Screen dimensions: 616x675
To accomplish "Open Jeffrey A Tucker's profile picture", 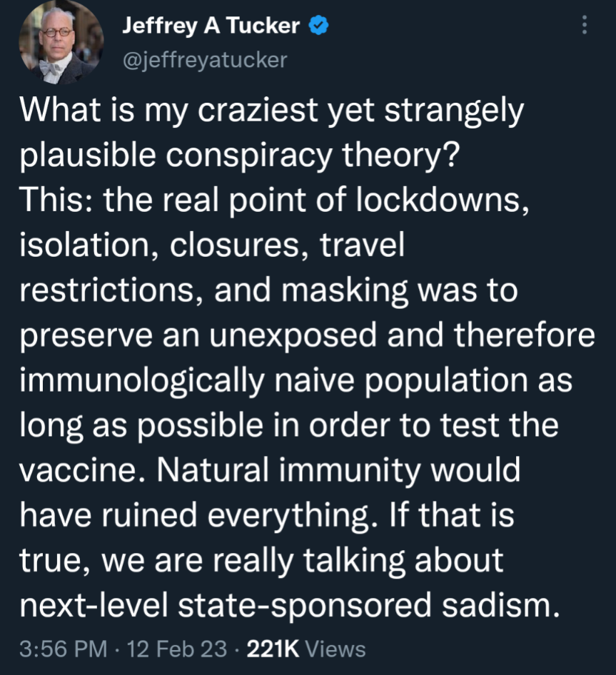I will (59, 43).
